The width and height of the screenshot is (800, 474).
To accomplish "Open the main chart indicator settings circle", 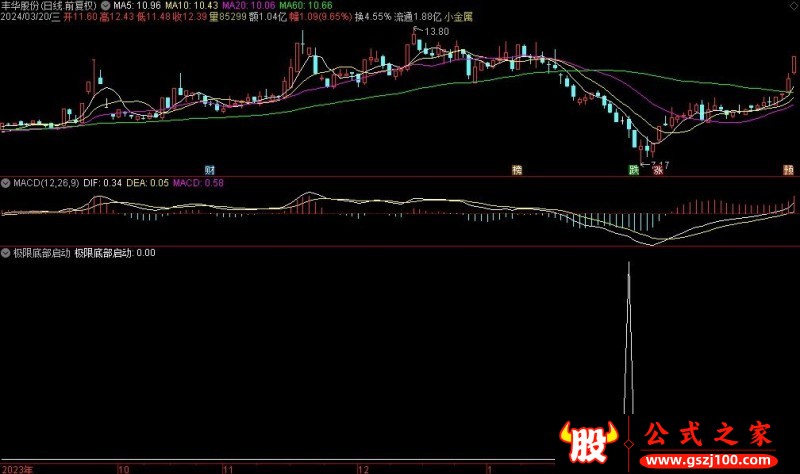I will pyautogui.click(x=106, y=5).
